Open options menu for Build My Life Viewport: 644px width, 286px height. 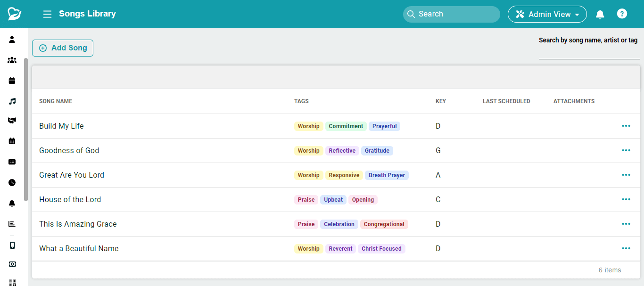coord(626,126)
